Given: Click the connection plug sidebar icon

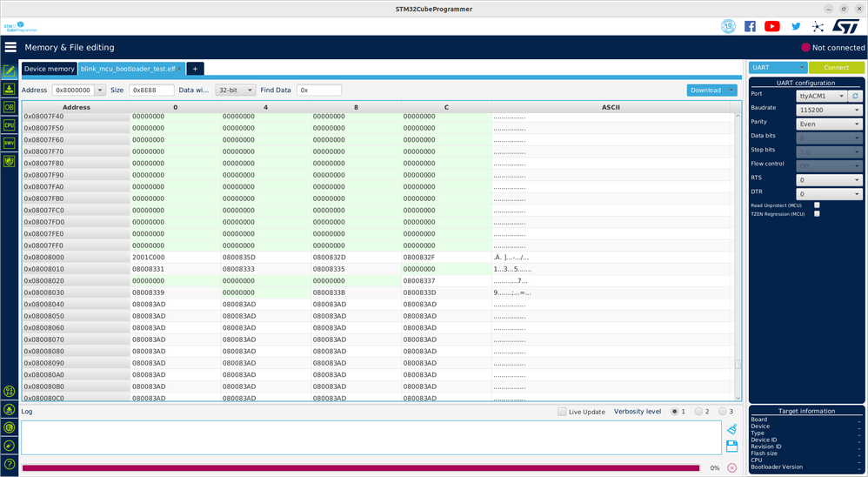Looking at the screenshot, I should [9, 446].
